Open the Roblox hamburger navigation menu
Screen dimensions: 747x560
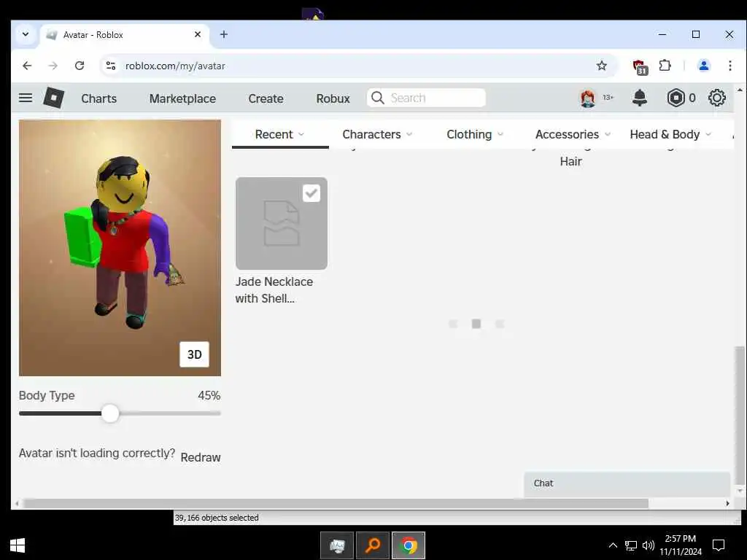26,98
